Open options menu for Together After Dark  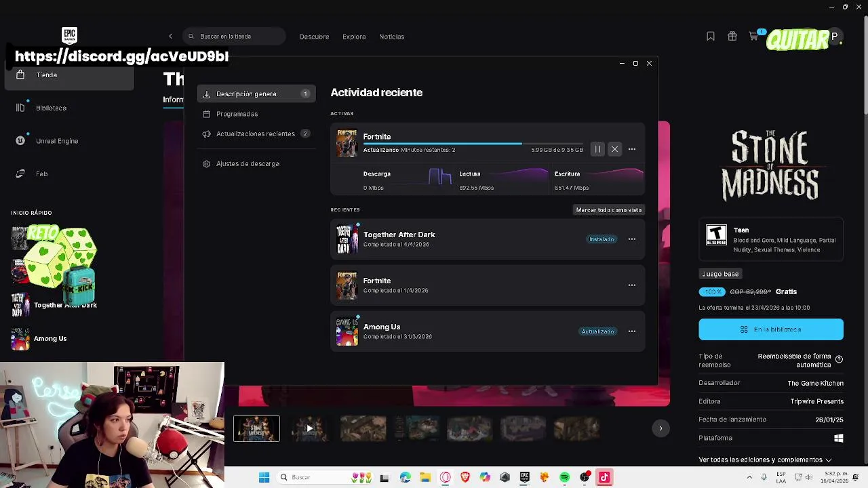tap(632, 239)
